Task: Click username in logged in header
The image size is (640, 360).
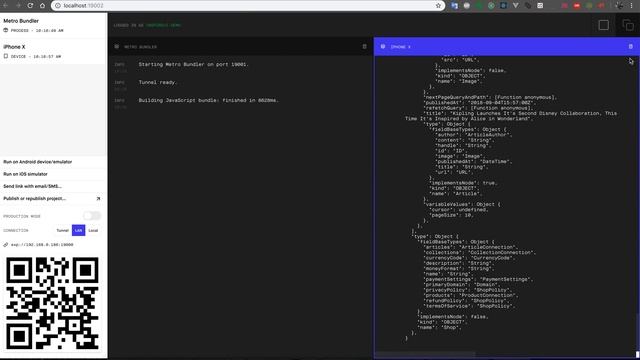Action: pos(163,25)
